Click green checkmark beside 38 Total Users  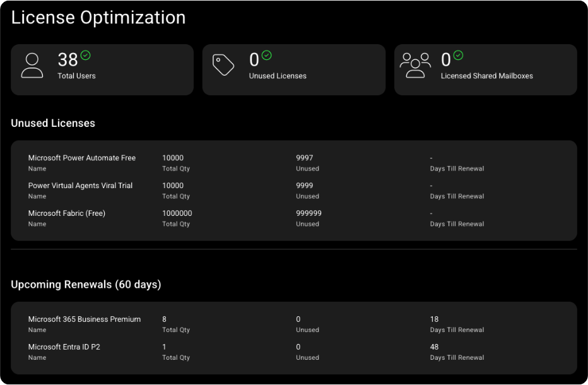86,56
